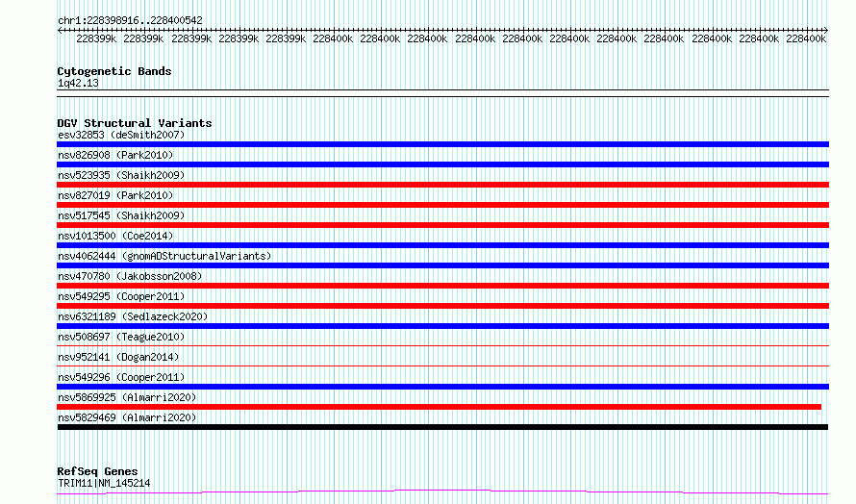The image size is (856, 504).
Task: Click the red bar under nsv517545
Action: pos(442,225)
